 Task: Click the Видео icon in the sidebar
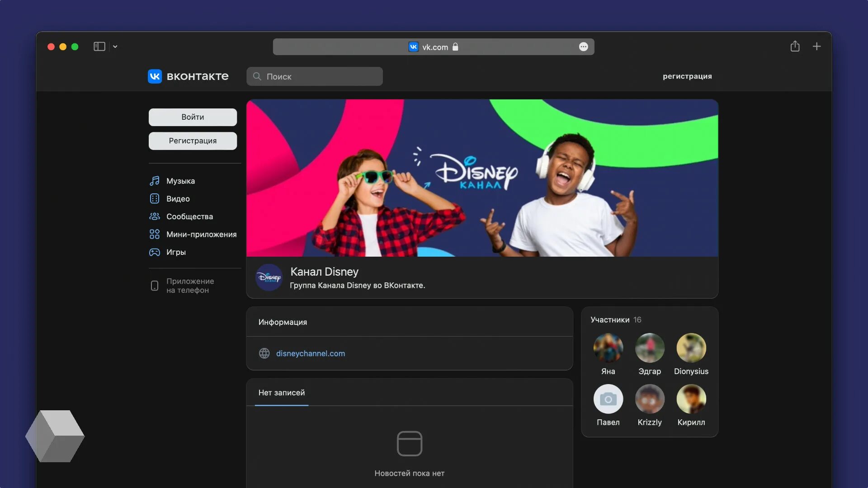coord(155,199)
